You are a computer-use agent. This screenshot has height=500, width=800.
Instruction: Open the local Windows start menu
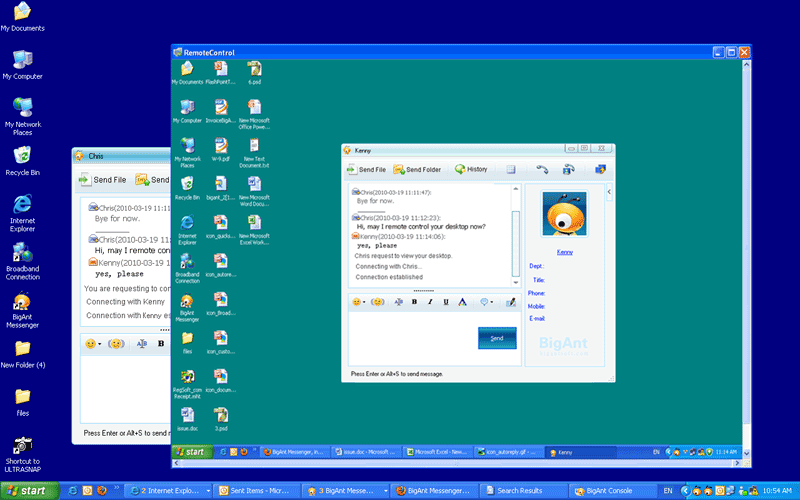pos(29,491)
